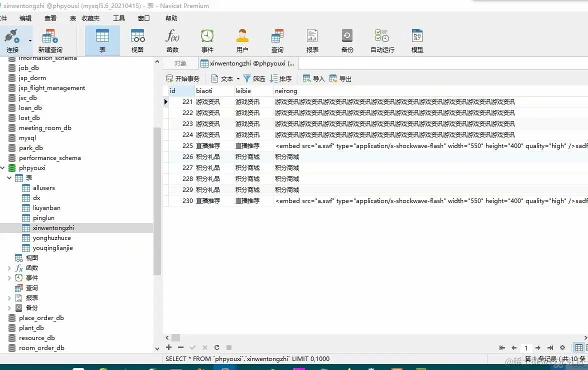Go to the first page arrow icon
The height and width of the screenshot is (370, 588).
pos(502,348)
